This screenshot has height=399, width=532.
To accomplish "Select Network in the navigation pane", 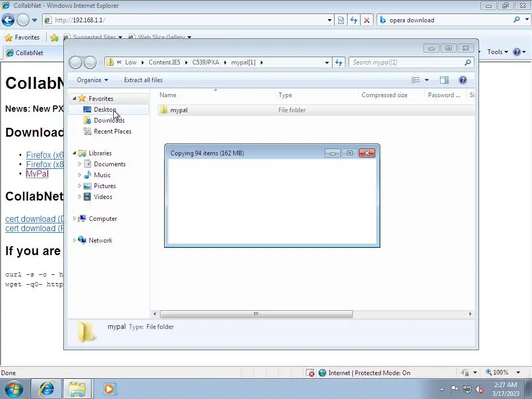I will pyautogui.click(x=100, y=240).
